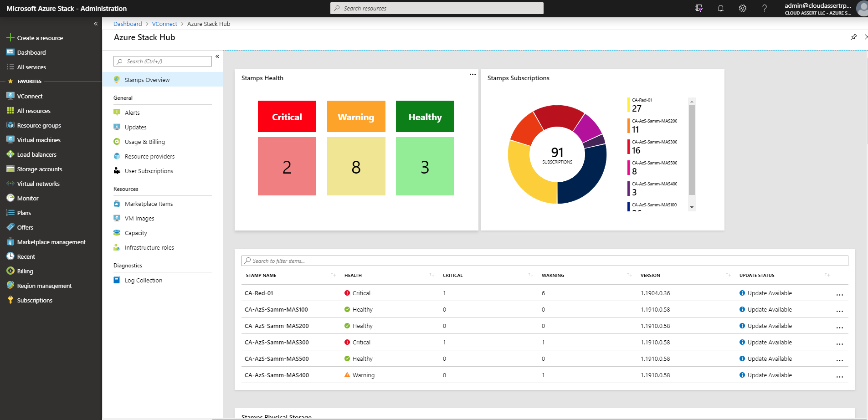Screen dimensions: 868x420
Task: Collapse the blade search menu panel
Action: pyautogui.click(x=217, y=56)
